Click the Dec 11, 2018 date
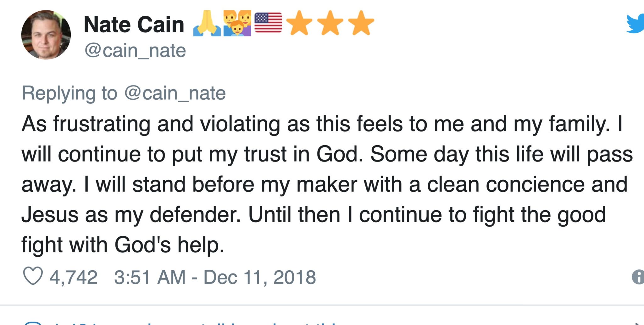644x325 pixels. pyautogui.click(x=259, y=277)
